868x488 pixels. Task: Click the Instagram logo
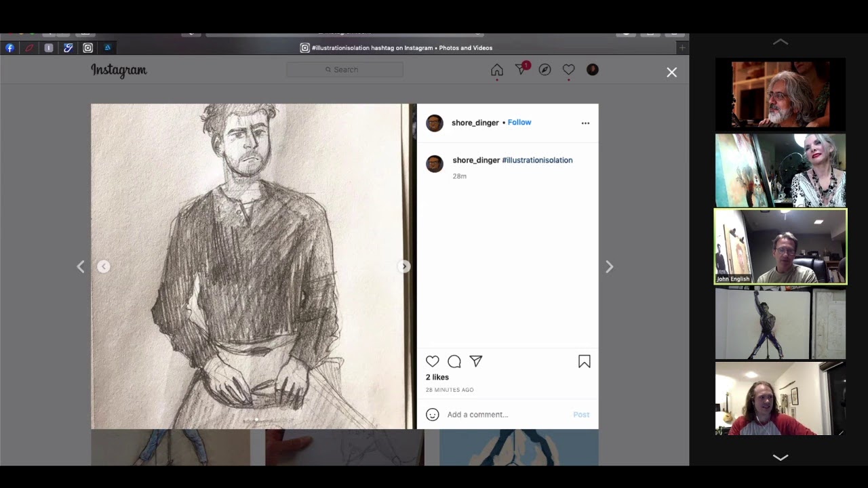click(119, 70)
